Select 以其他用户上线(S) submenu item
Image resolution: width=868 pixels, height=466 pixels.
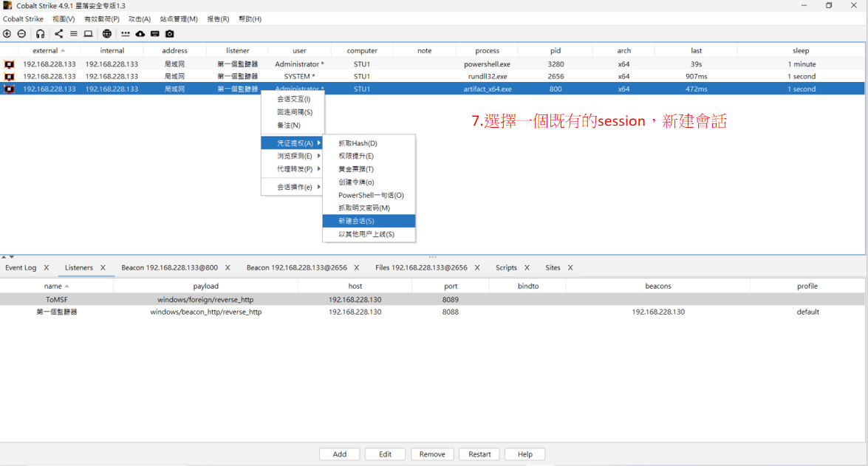point(369,234)
